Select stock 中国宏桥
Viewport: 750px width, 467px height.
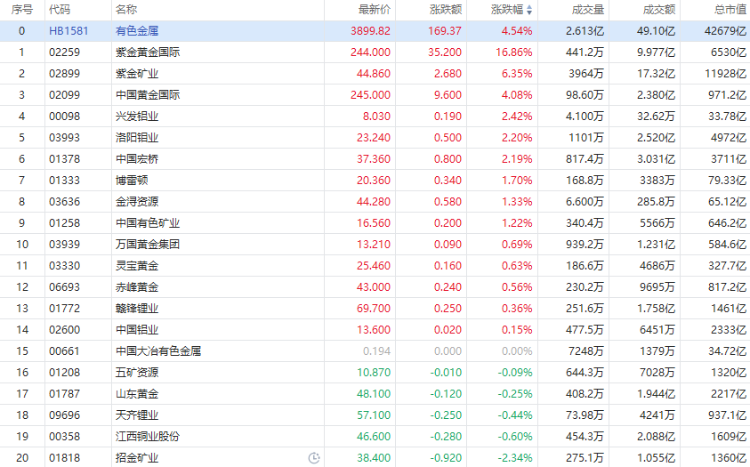[x=137, y=159]
